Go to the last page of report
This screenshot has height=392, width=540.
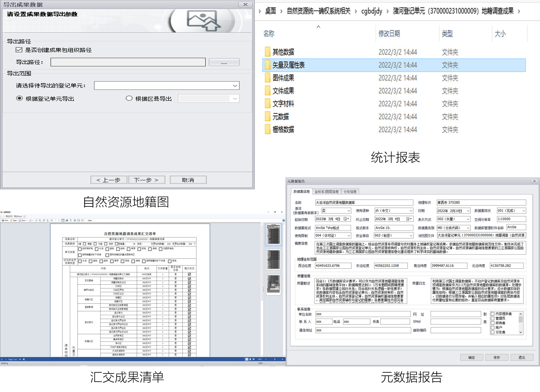pos(24,359)
